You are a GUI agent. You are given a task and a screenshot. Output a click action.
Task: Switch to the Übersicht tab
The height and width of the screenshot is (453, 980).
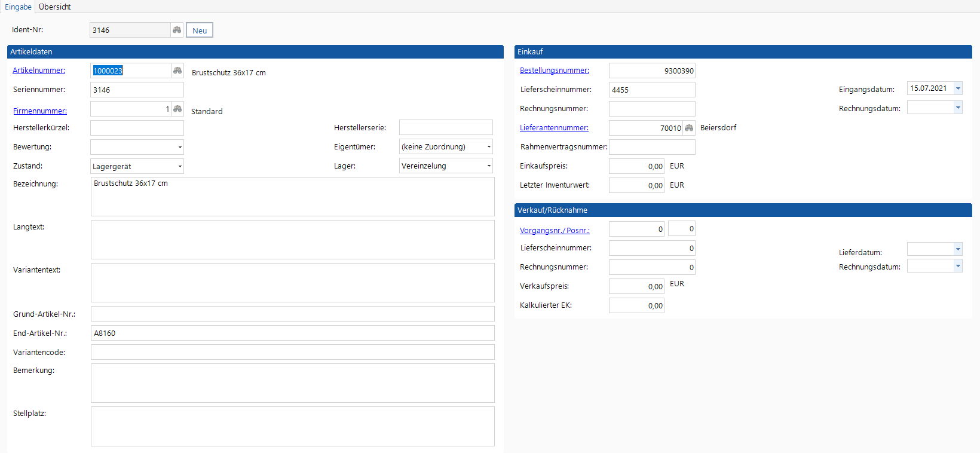54,7
